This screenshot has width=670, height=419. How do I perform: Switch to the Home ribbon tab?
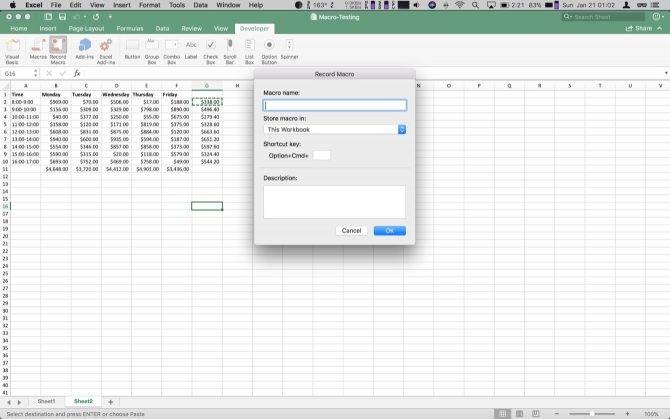click(x=19, y=28)
